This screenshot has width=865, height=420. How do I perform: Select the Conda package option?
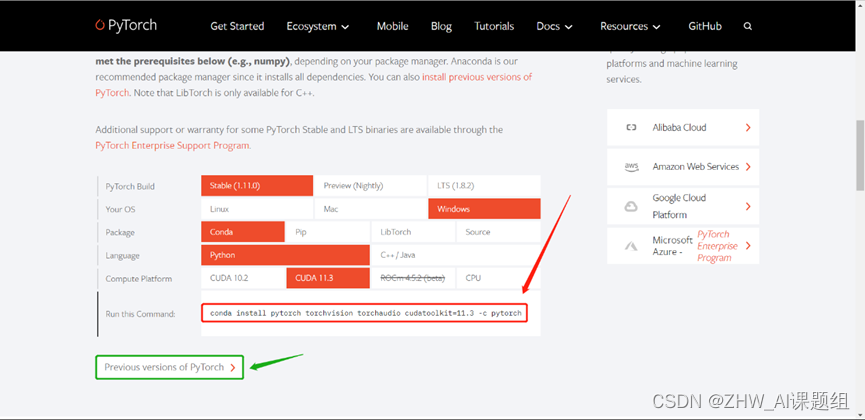(243, 232)
